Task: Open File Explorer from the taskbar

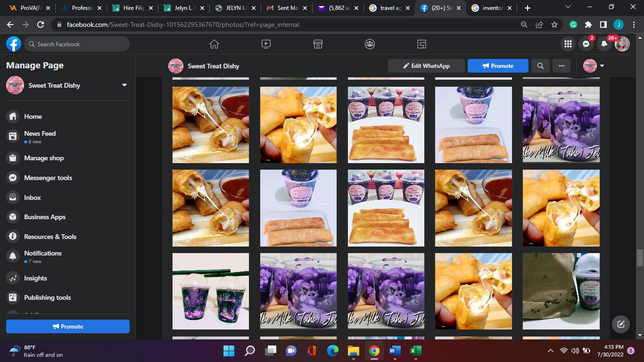Action: (x=354, y=351)
